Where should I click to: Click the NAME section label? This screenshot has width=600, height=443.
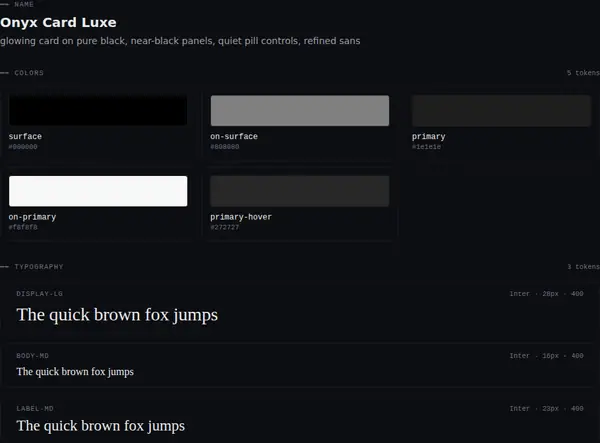coord(24,4)
